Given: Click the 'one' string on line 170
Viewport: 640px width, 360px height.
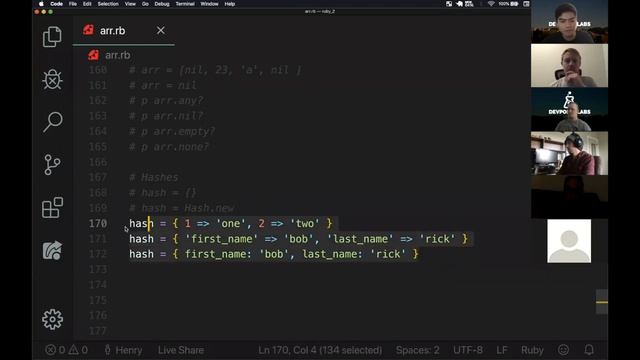Looking at the screenshot, I should 231,224.
